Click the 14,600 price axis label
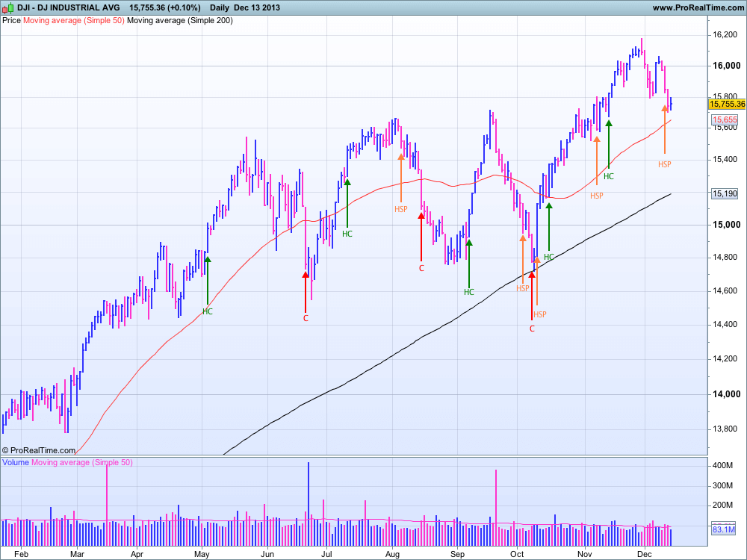The height and width of the screenshot is (560, 747). [725, 291]
